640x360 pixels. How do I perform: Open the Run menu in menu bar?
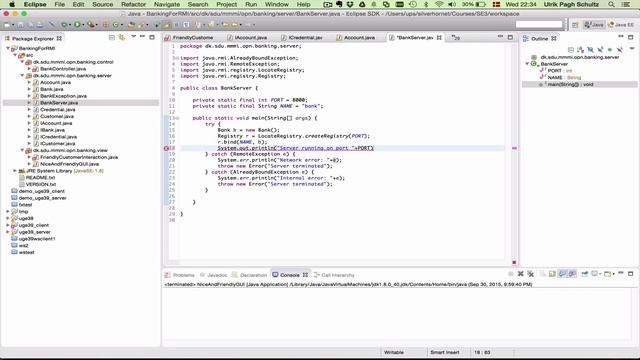click(251, 4)
